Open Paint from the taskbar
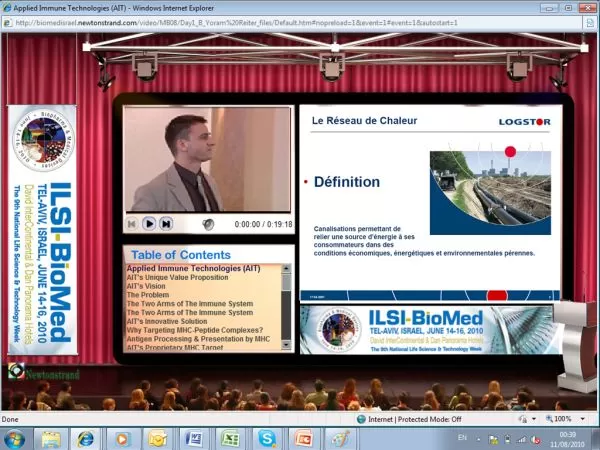 click(339, 439)
